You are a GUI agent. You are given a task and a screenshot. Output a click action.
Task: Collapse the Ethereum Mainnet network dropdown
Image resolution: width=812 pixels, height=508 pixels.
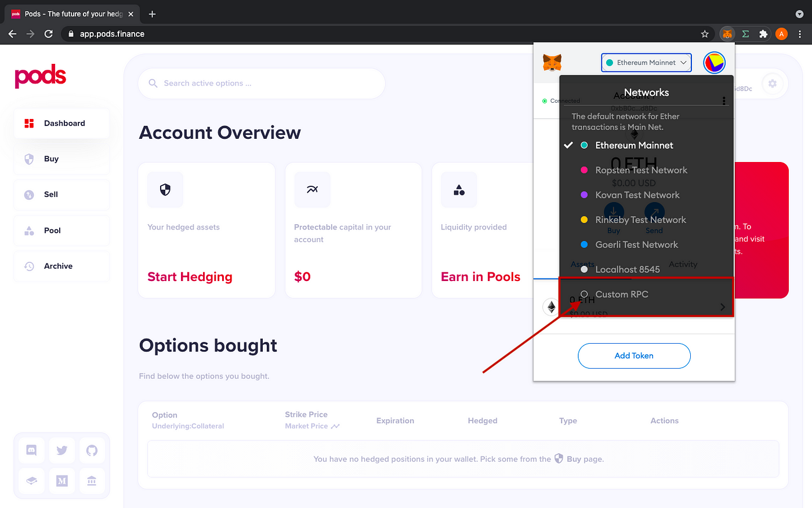646,63
